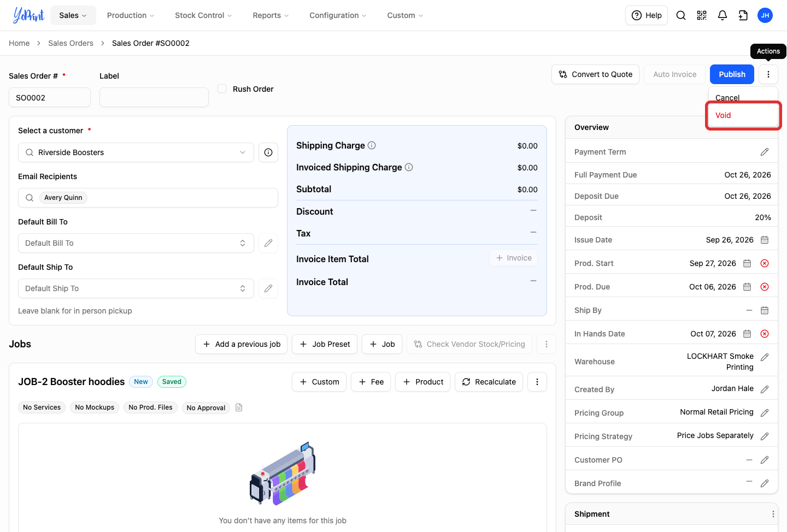Expand the Stock Control menu
This screenshot has width=787, height=532.
coord(203,15)
